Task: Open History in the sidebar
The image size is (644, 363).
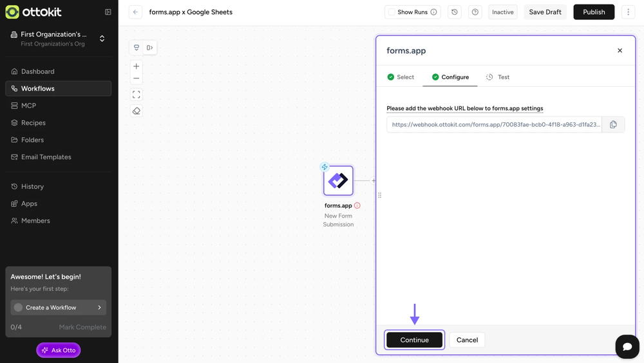Action: pyautogui.click(x=59, y=187)
